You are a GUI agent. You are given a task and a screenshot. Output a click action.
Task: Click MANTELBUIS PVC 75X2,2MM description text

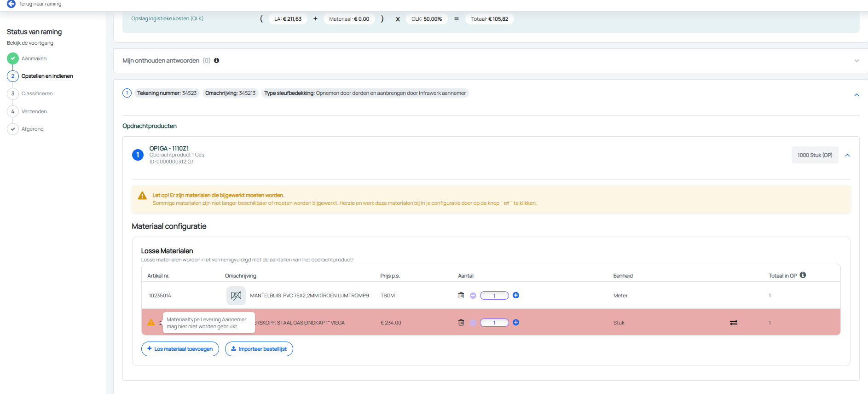pyautogui.click(x=309, y=295)
